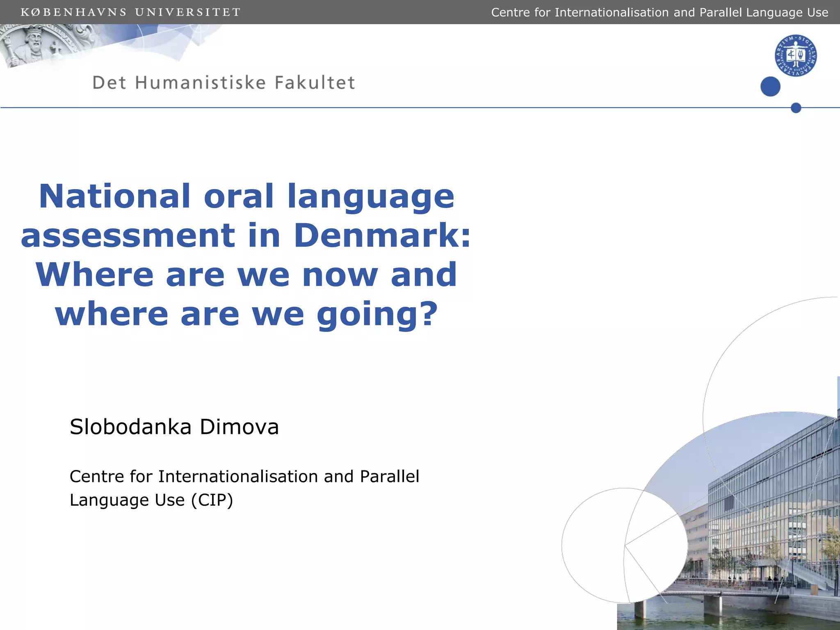
Task: Click the glass university building in the photo
Action: pyautogui.click(x=771, y=492)
